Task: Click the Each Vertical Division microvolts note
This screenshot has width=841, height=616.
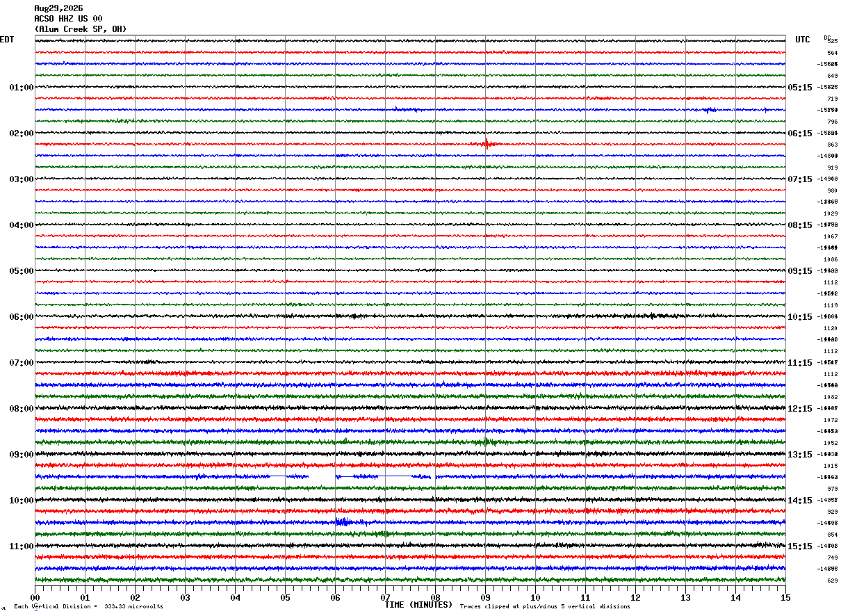Action: click(89, 606)
